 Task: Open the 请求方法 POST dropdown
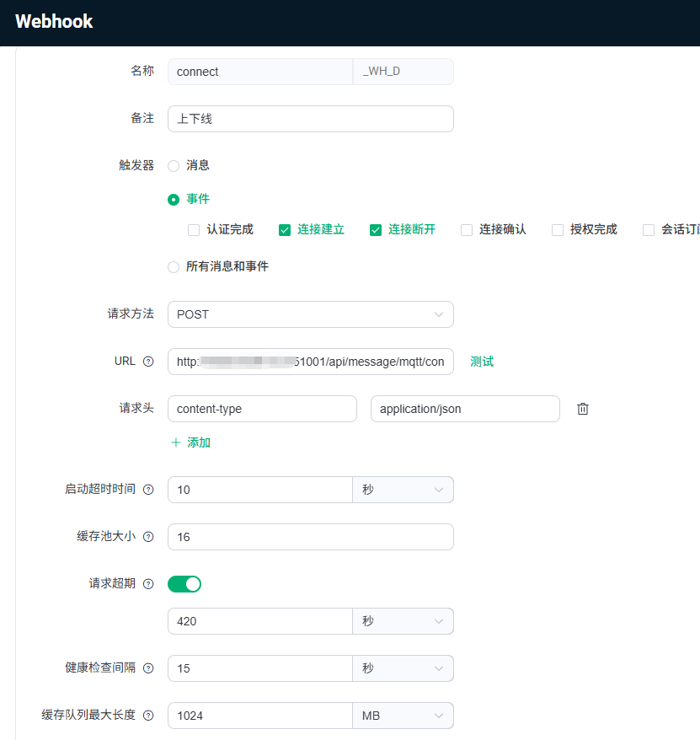(310, 314)
